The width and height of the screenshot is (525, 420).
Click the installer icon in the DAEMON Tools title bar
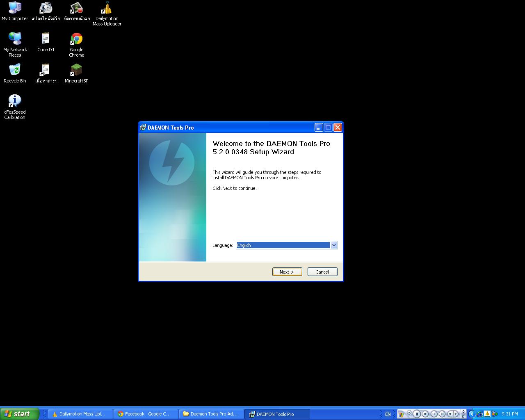[143, 128]
